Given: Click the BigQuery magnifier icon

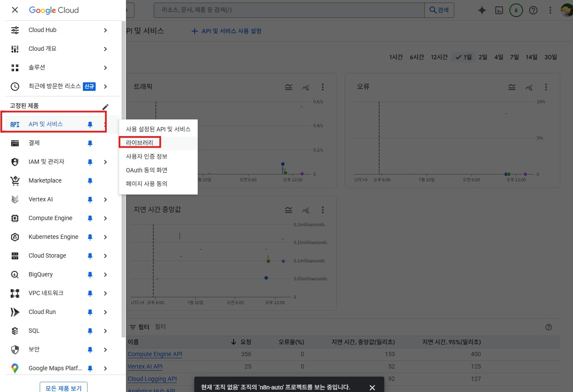Looking at the screenshot, I should (15, 275).
